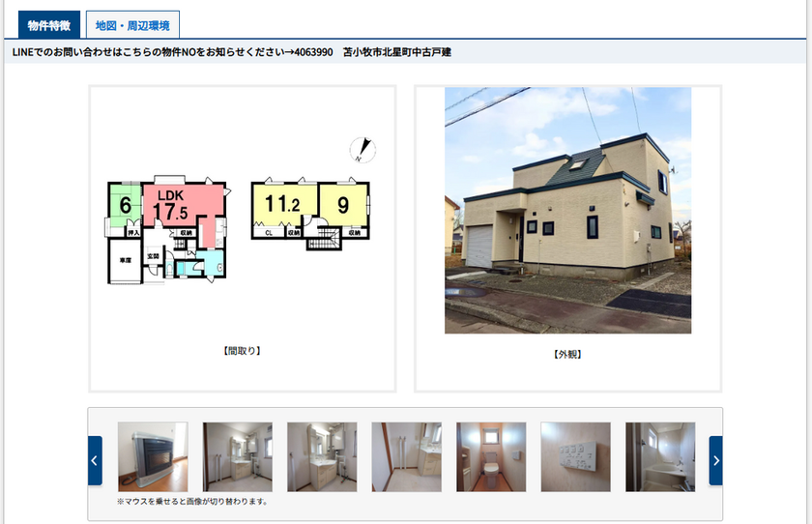Select the toilet room thumbnail
The width and height of the screenshot is (812, 524).
click(x=491, y=457)
